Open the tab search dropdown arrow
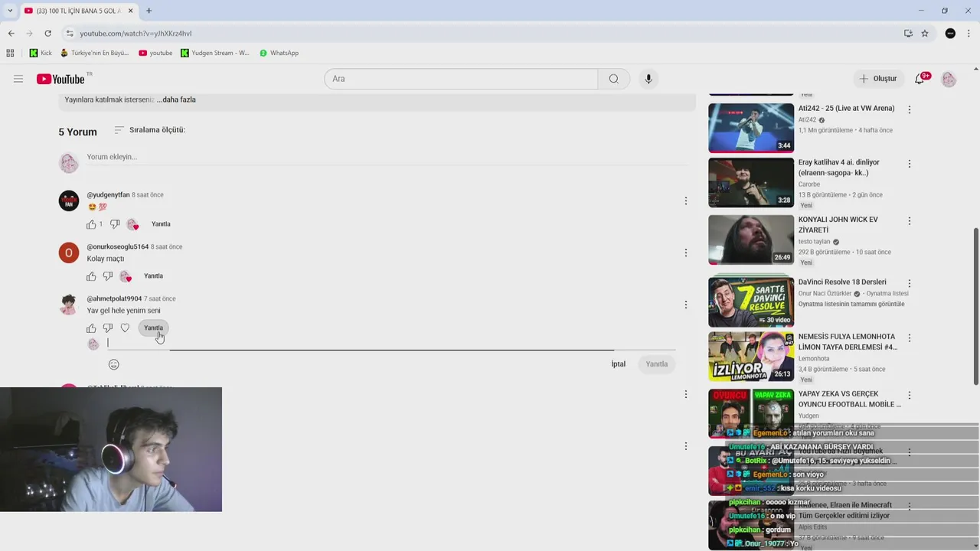Screen dimensions: 980x551 (10, 11)
